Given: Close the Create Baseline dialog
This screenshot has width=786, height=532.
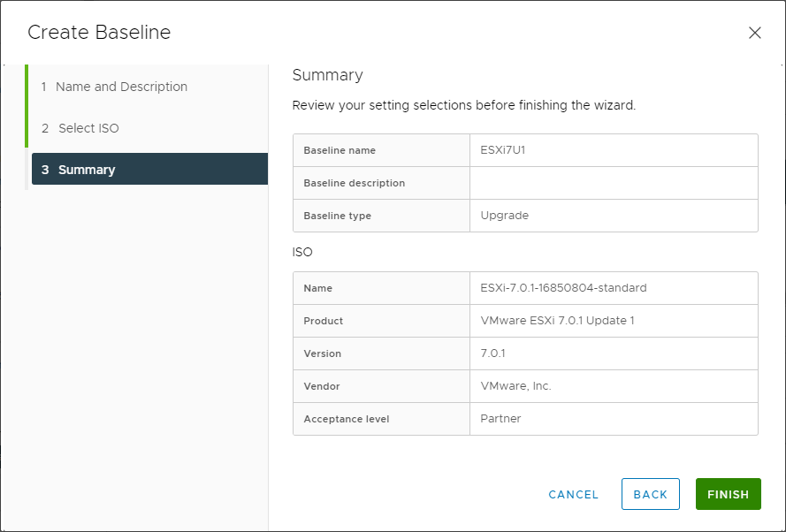Looking at the screenshot, I should (754, 33).
